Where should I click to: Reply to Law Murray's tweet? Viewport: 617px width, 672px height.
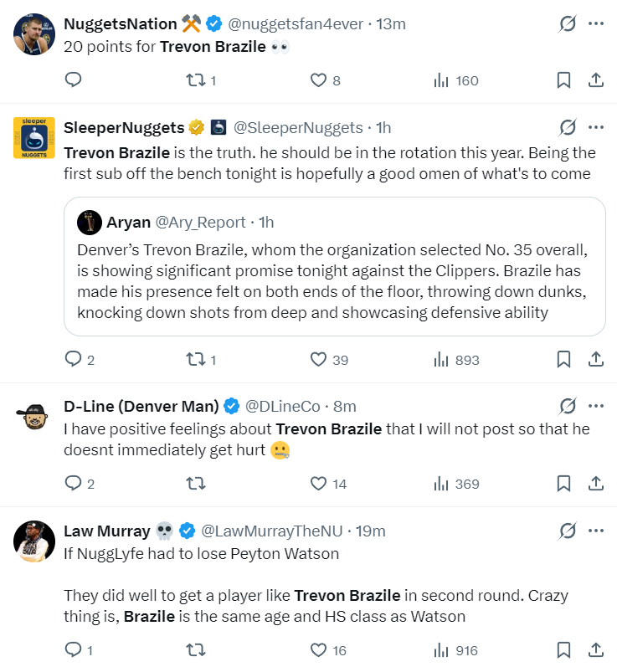pos(79,649)
